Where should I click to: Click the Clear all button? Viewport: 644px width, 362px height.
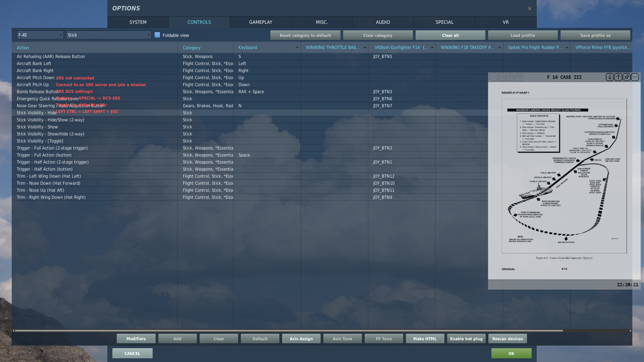pyautogui.click(x=450, y=35)
